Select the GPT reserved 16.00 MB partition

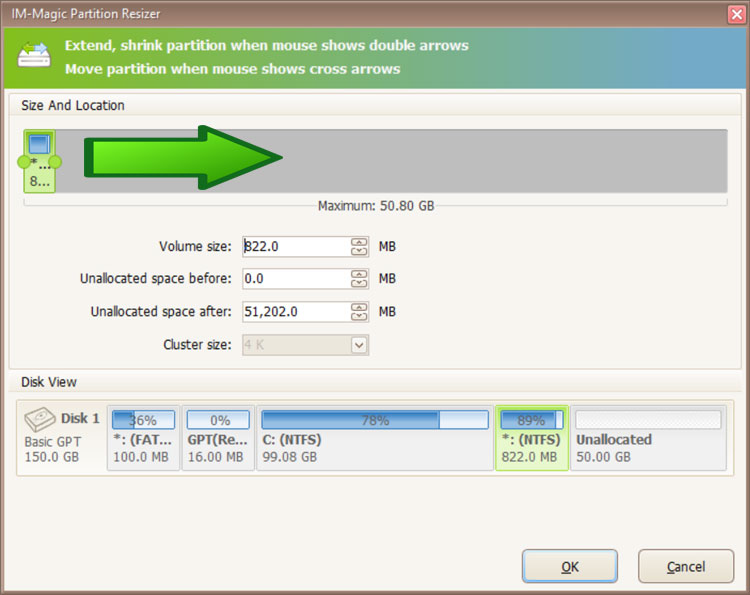click(218, 438)
